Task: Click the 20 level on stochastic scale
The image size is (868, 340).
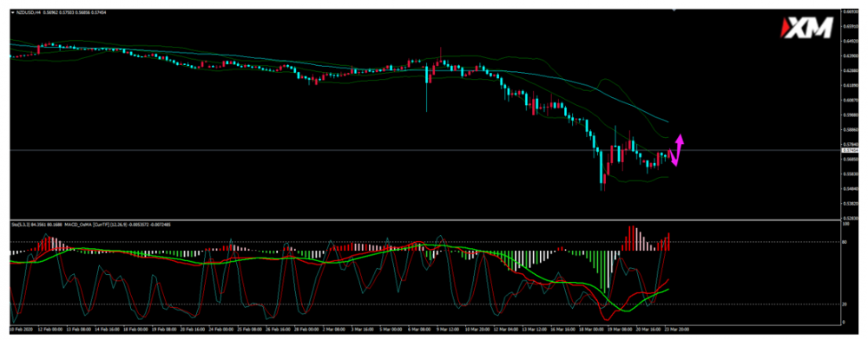Action: point(845,304)
